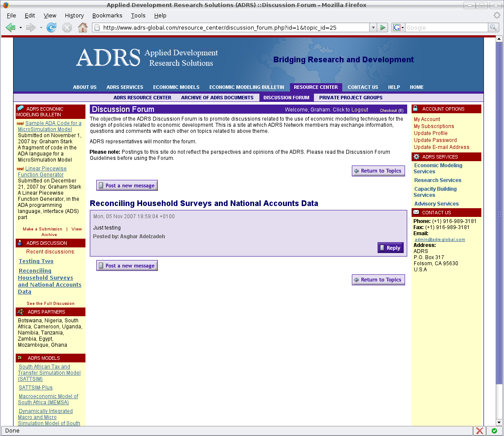Open the Testing Two discussion
The image size is (504, 436).
[36, 261]
